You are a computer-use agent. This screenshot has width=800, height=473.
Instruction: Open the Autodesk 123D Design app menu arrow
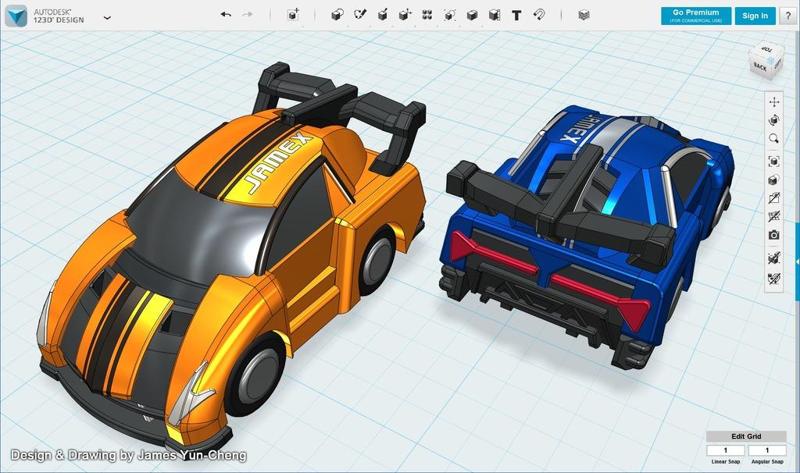107,17
